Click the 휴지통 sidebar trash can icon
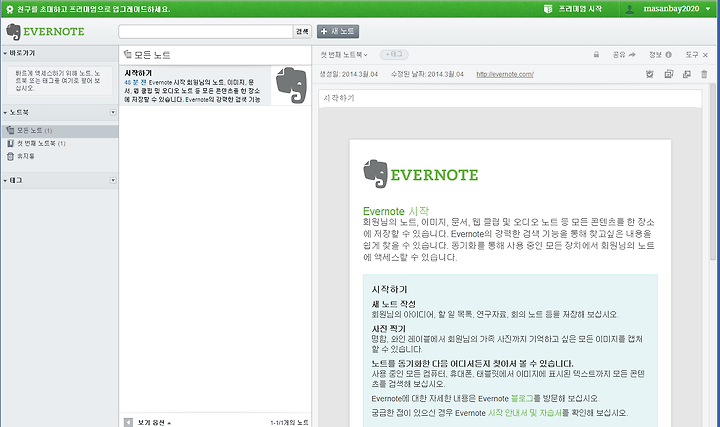This screenshot has height=427, width=720. (x=10, y=157)
